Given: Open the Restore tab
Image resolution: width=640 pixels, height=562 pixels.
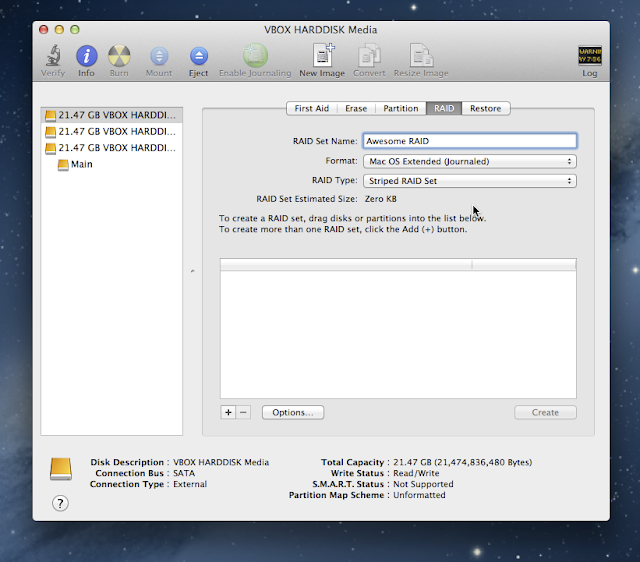Looking at the screenshot, I should 485,109.
